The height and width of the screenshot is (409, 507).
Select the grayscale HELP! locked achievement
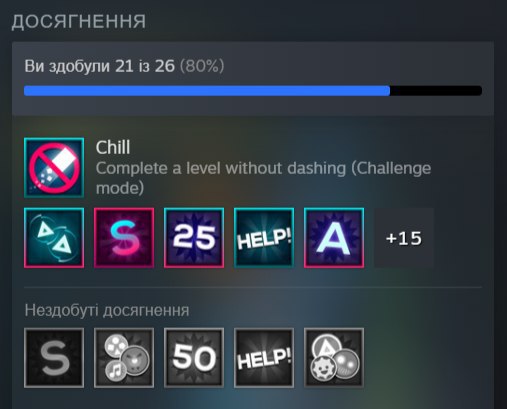pos(264,358)
